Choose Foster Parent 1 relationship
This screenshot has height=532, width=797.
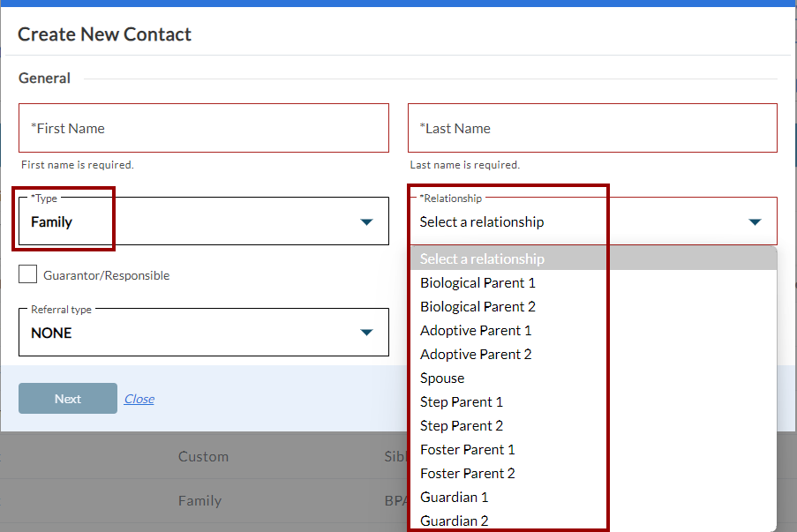click(468, 449)
